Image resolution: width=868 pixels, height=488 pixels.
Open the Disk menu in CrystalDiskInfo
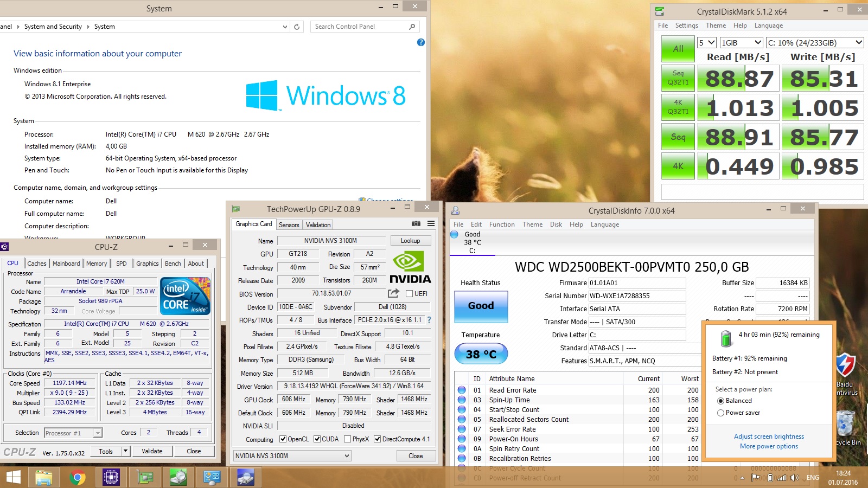point(556,224)
